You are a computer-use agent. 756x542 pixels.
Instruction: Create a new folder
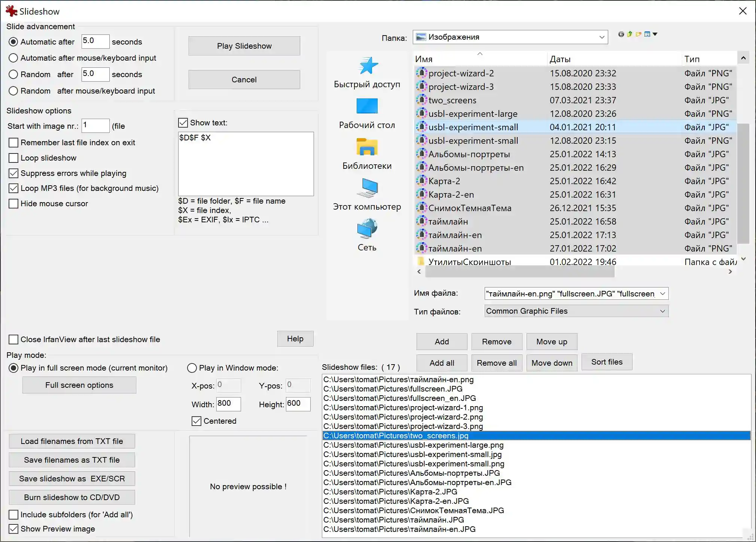638,34
